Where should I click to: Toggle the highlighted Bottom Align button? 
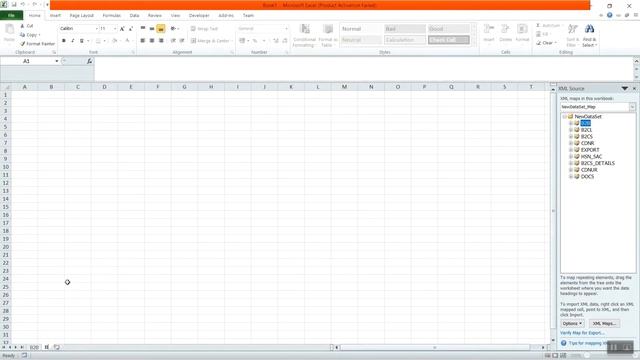click(x=161, y=29)
